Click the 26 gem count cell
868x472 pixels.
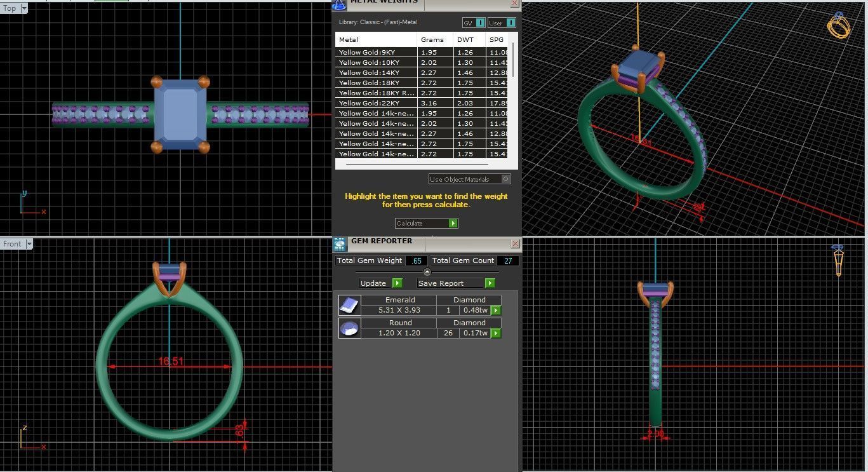click(448, 334)
